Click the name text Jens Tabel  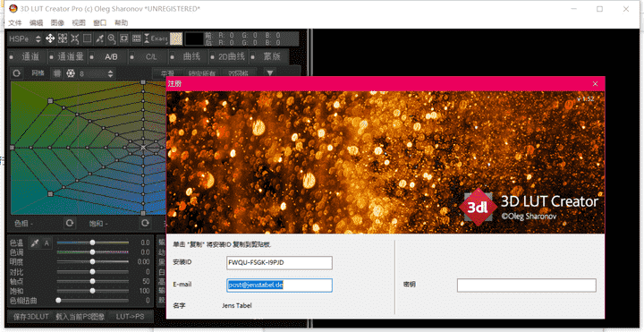[237, 306]
